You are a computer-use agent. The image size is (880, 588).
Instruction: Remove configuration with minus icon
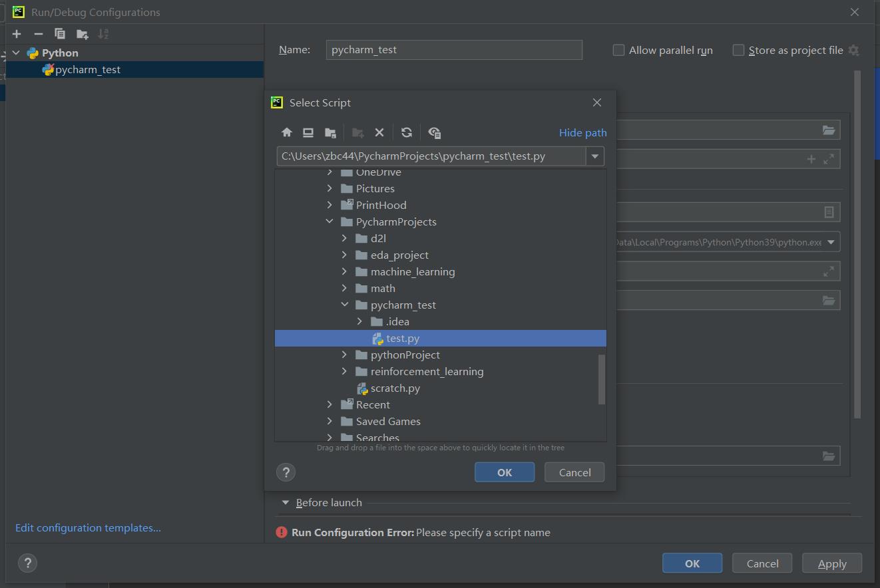coord(38,34)
